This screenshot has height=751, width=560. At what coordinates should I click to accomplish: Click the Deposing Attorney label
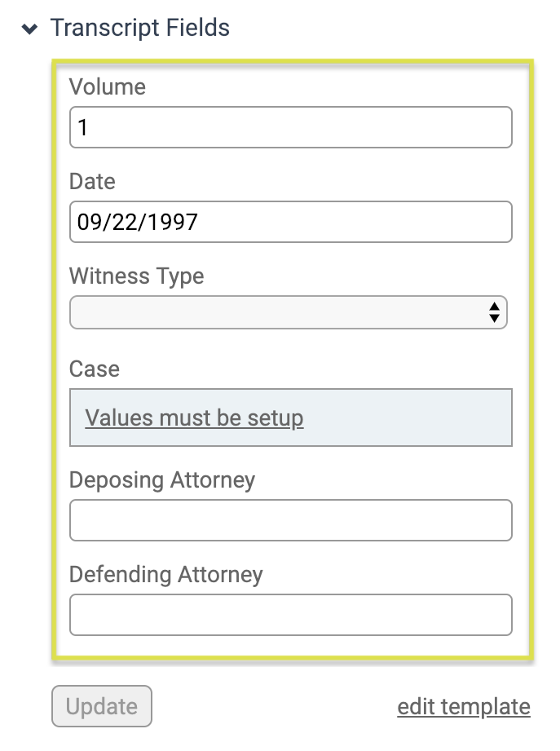(x=161, y=480)
